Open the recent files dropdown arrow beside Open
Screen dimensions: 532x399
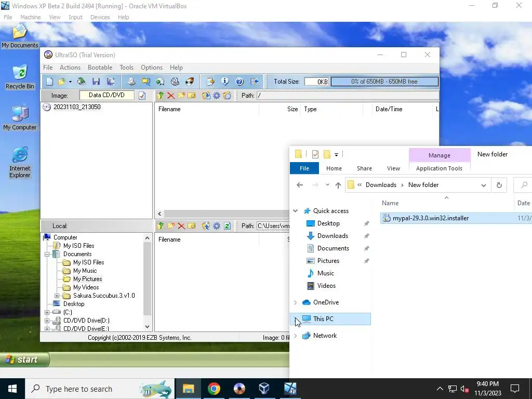click(70, 82)
